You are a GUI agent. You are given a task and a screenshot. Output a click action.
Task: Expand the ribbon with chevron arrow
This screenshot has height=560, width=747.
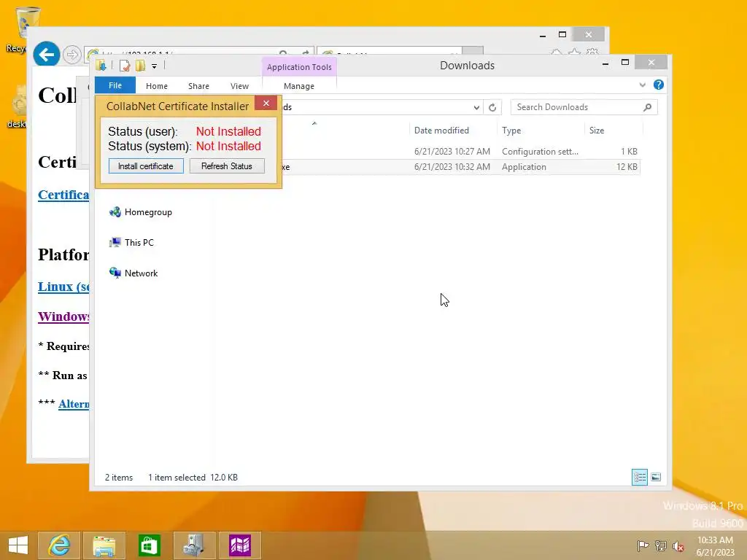tap(642, 85)
